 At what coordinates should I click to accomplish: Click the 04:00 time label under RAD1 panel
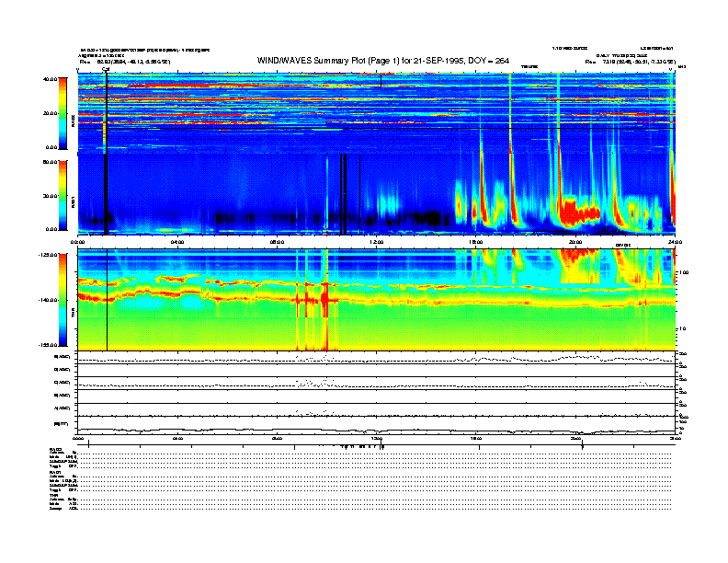(x=177, y=242)
